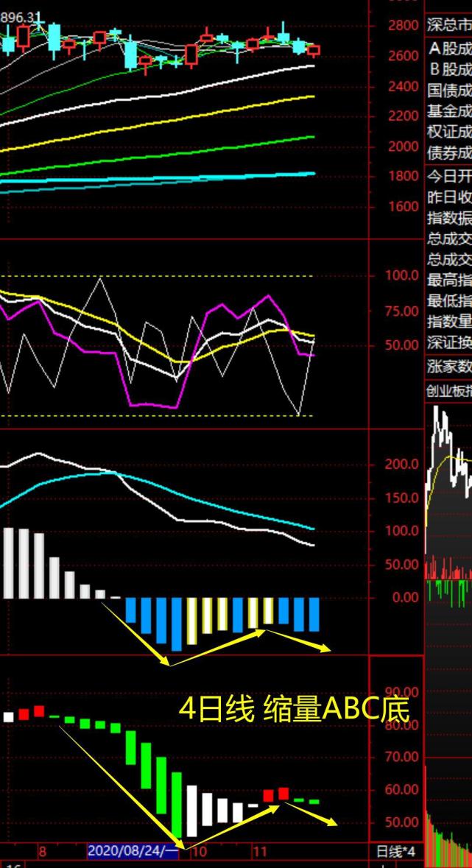Click the 日线*4 period label

396,852
